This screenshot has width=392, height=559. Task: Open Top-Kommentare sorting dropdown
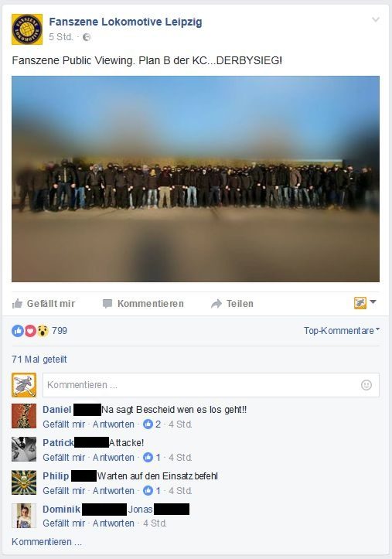[x=342, y=330]
